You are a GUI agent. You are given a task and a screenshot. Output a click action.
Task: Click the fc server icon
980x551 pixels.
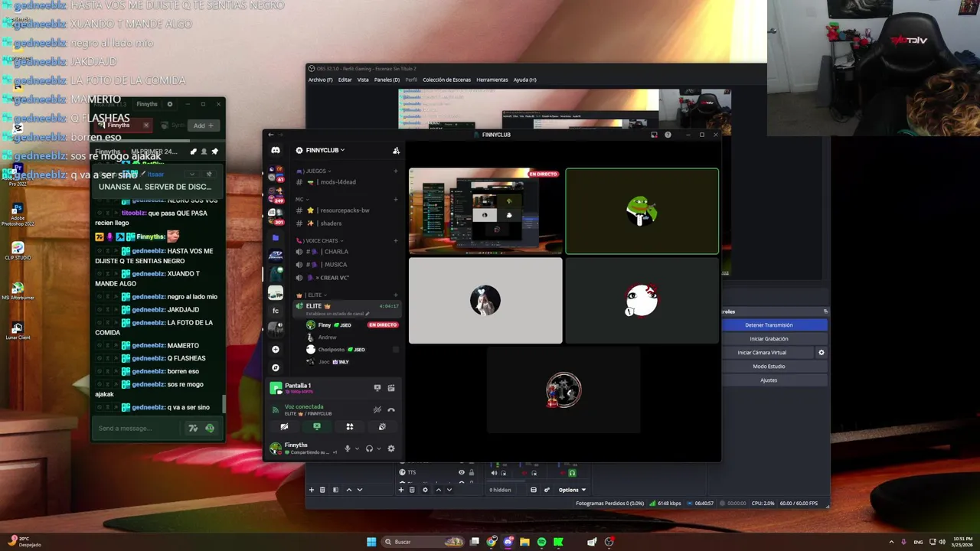click(x=276, y=311)
